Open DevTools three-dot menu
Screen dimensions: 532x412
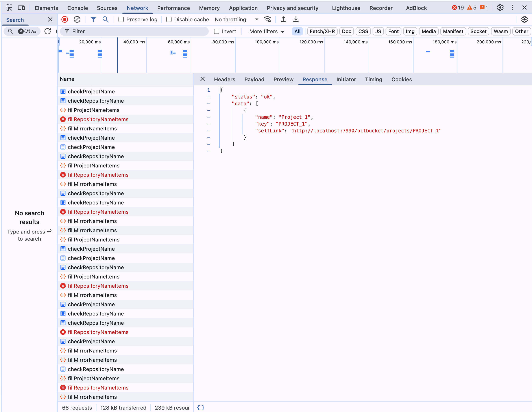[513, 8]
